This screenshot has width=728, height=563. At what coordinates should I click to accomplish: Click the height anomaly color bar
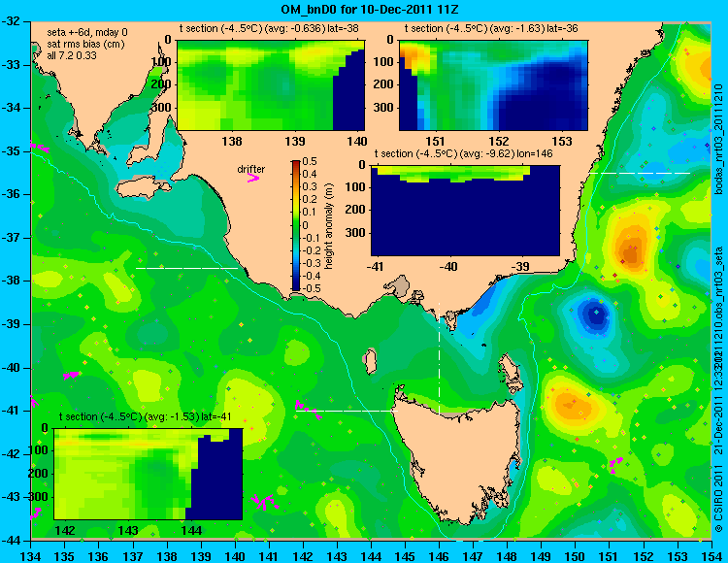(296, 225)
